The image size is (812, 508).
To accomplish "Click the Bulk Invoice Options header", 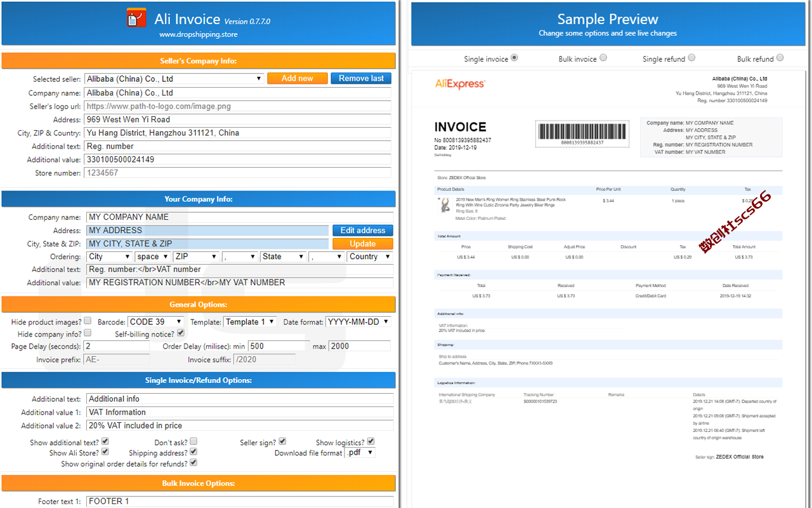I will click(199, 483).
